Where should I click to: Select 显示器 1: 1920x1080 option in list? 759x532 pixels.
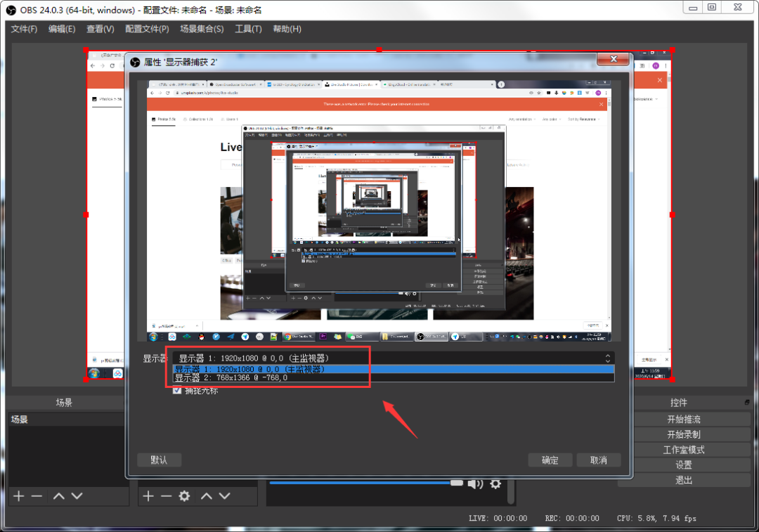point(394,369)
